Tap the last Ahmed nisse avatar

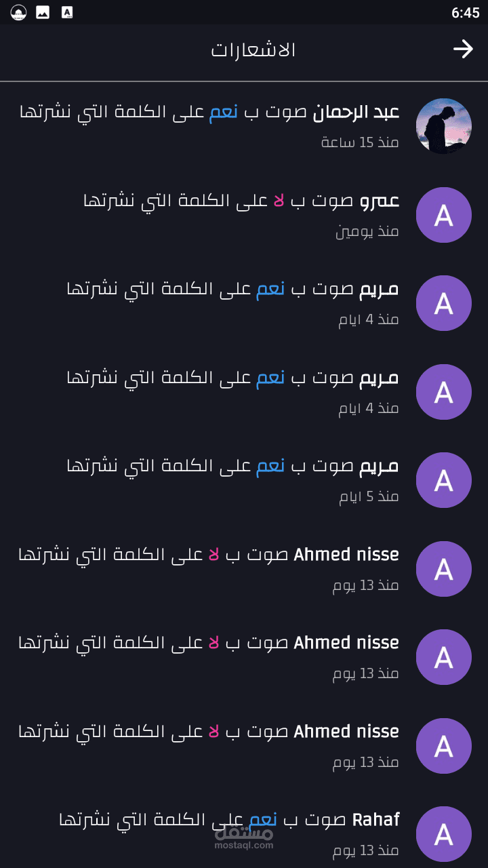pos(443,746)
